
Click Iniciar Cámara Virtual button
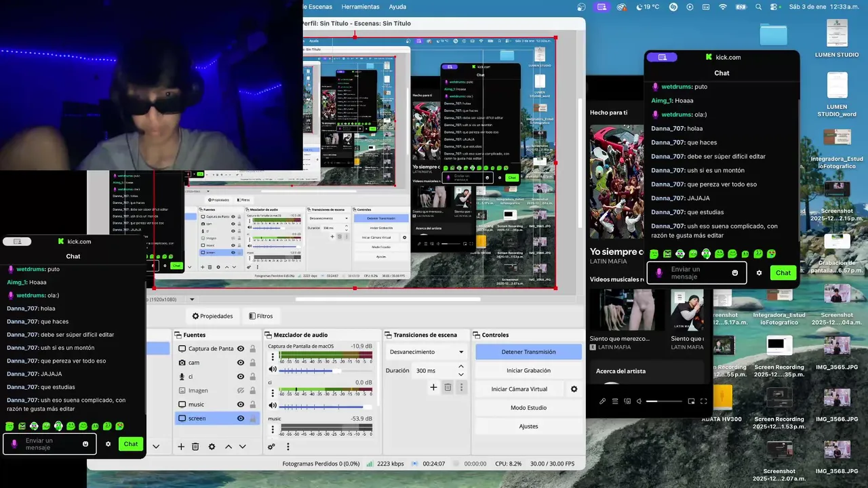pyautogui.click(x=519, y=389)
